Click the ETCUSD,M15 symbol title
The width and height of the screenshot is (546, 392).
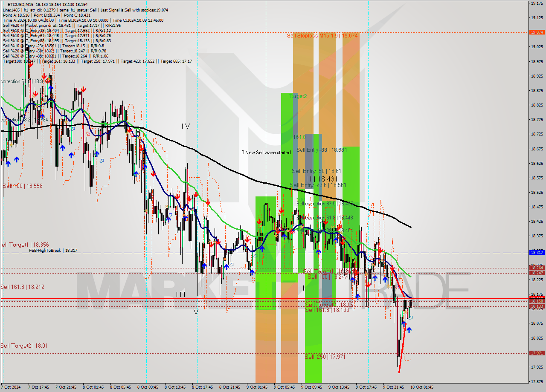click(20, 4)
